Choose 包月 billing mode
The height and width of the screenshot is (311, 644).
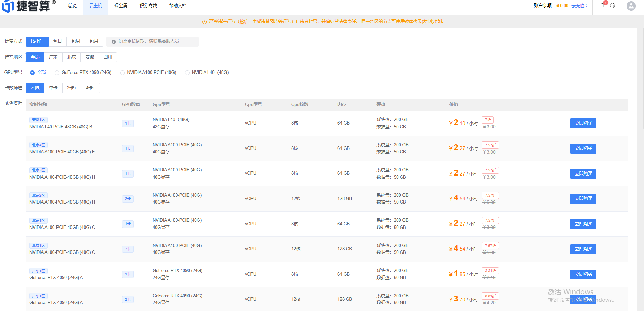[x=94, y=41]
